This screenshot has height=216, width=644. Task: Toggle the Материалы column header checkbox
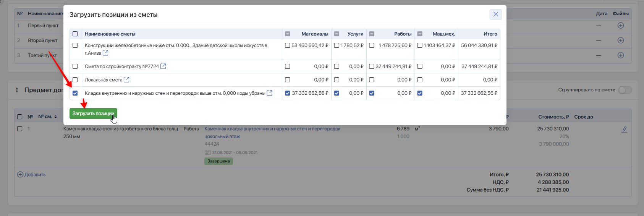[288, 34]
